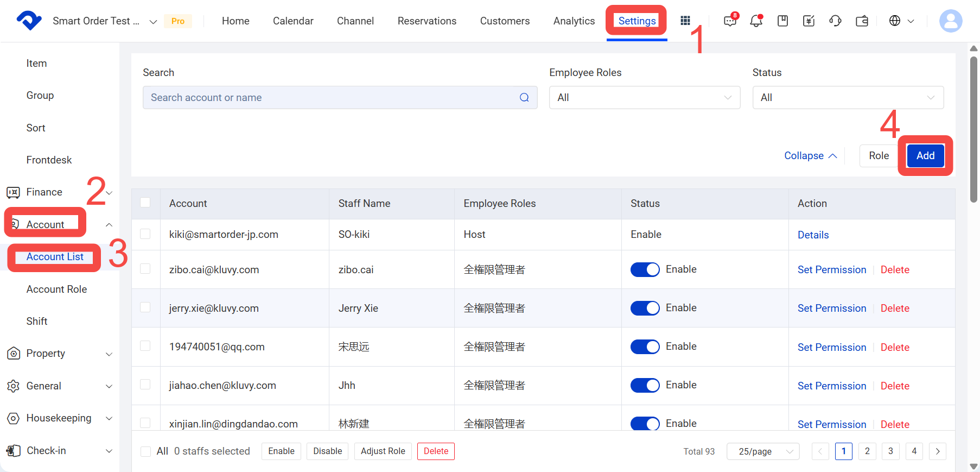Image resolution: width=980 pixels, height=472 pixels.
Task: Switch off Enable toggle for zibo.cai
Action: coord(645,269)
